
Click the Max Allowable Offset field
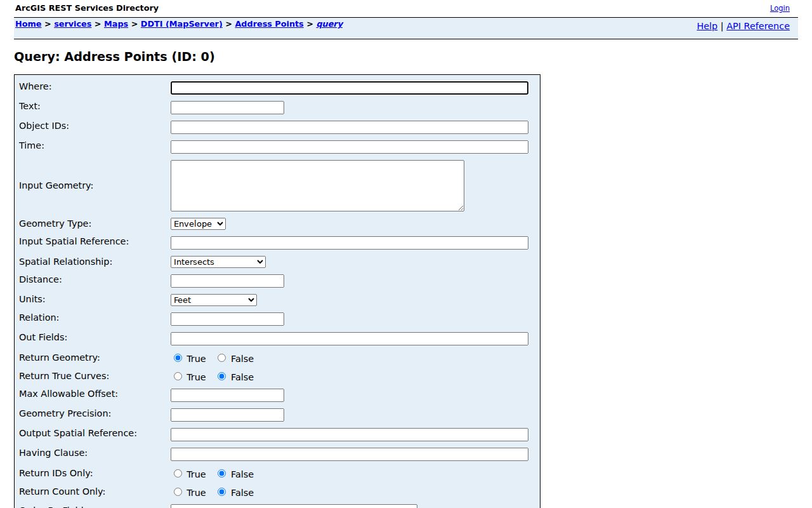click(227, 396)
